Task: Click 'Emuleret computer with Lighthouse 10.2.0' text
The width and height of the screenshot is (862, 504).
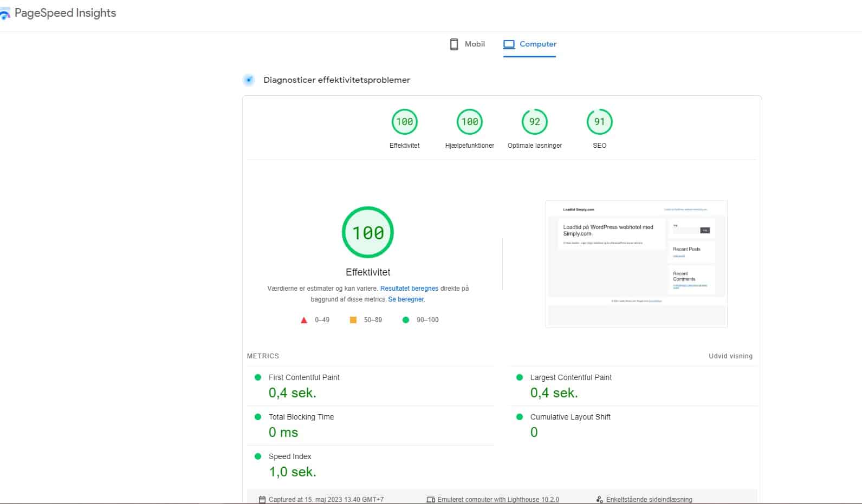Action: [498, 500]
